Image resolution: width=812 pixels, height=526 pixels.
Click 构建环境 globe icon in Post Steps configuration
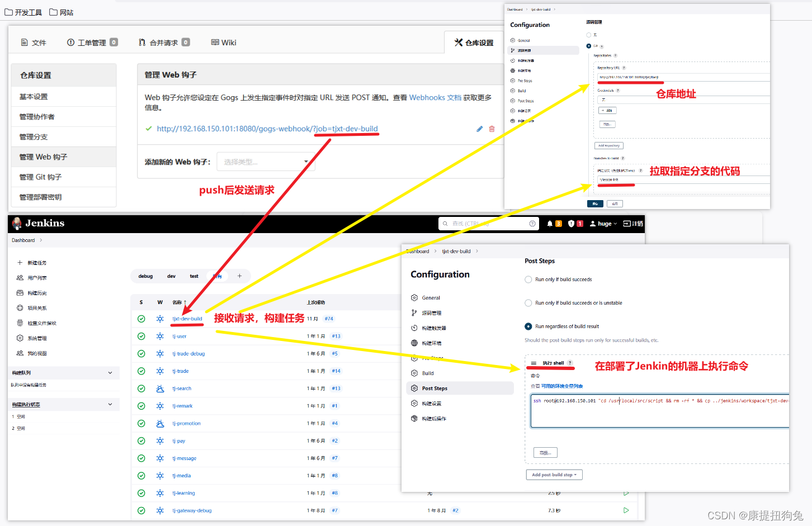414,343
